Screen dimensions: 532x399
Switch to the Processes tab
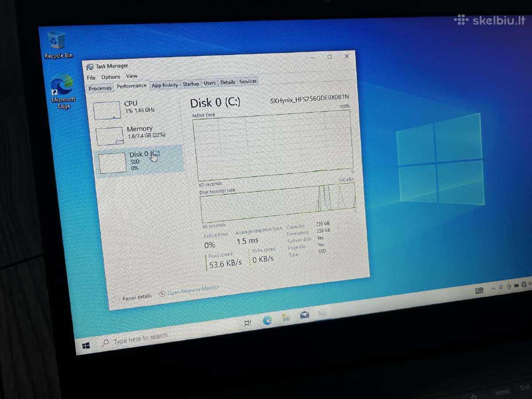pyautogui.click(x=100, y=88)
